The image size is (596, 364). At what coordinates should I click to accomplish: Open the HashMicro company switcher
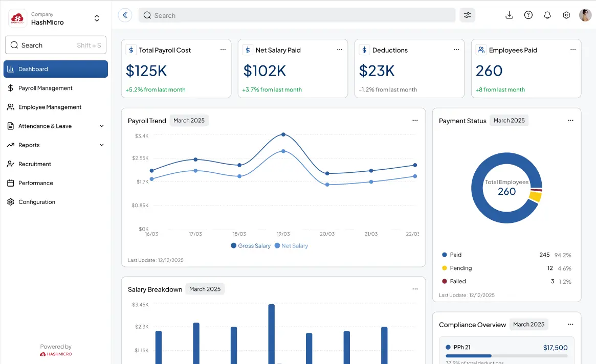pyautogui.click(x=97, y=18)
